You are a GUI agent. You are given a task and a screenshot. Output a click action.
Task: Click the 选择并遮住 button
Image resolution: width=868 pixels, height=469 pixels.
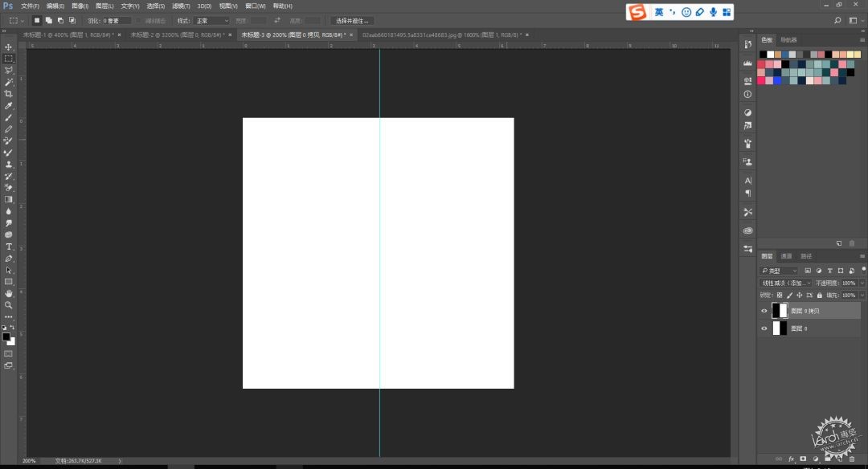pos(352,20)
